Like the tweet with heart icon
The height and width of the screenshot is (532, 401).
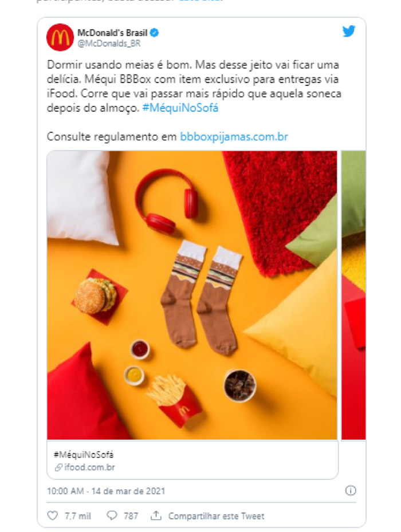[52, 516]
